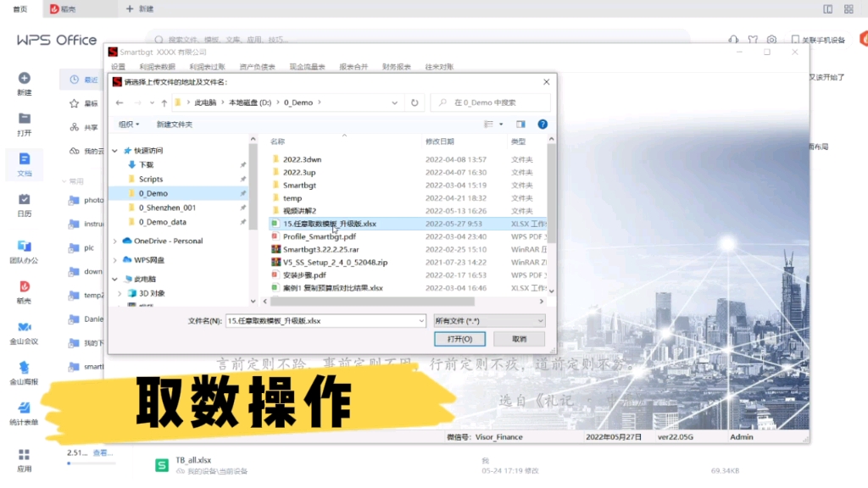
Task: Click the refresh icon beside the address bar
Action: click(415, 103)
